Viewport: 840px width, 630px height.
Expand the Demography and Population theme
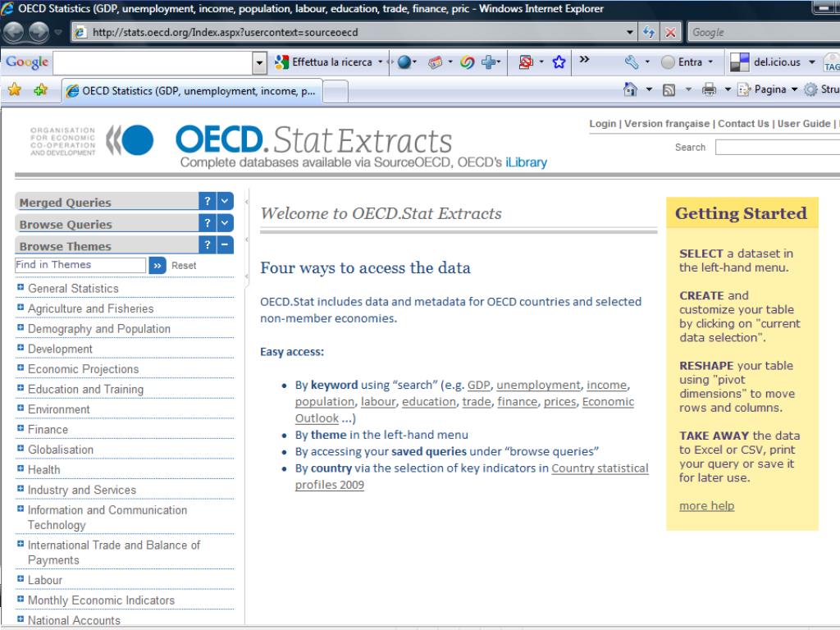click(x=21, y=327)
